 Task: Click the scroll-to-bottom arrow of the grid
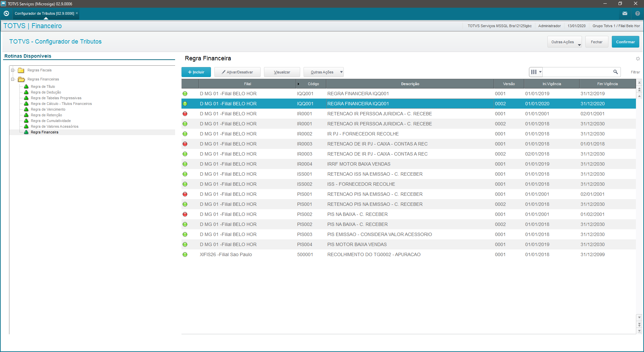(639, 331)
